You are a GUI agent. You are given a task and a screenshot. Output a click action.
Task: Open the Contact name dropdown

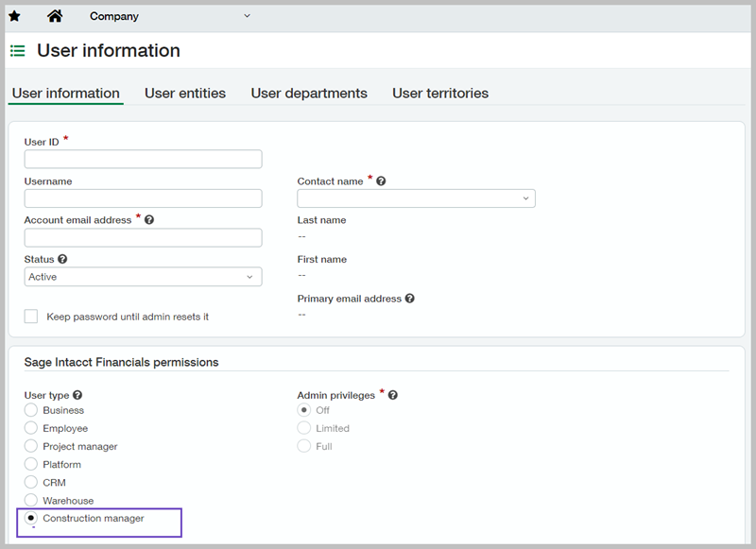[x=416, y=198]
